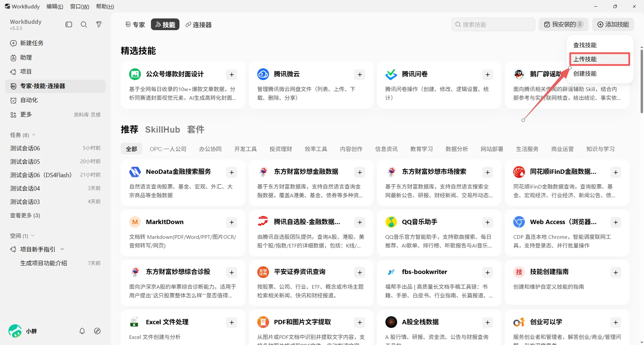Add 创业可以学 skill with plus
This screenshot has width=644, height=345.
pyautogui.click(x=616, y=323)
